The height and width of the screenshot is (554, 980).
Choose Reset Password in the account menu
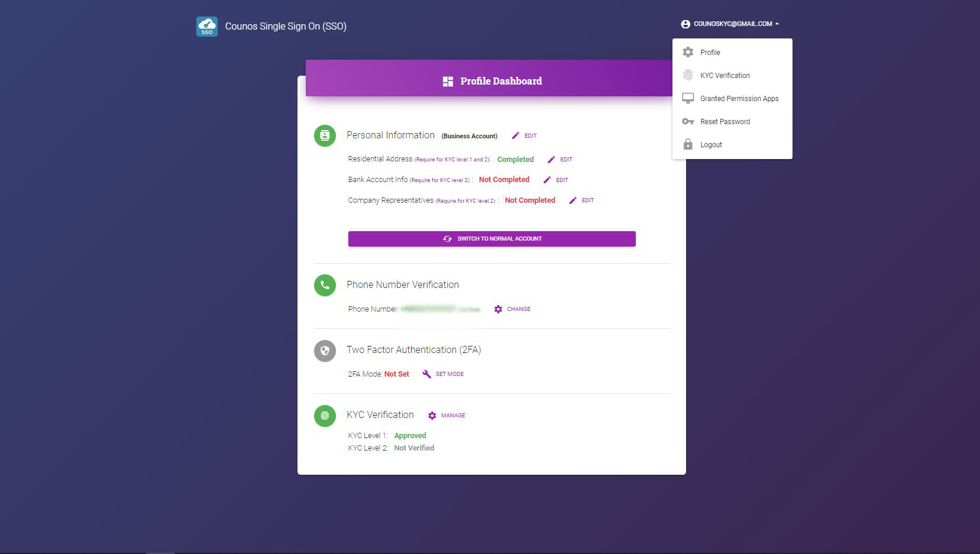(x=732, y=122)
